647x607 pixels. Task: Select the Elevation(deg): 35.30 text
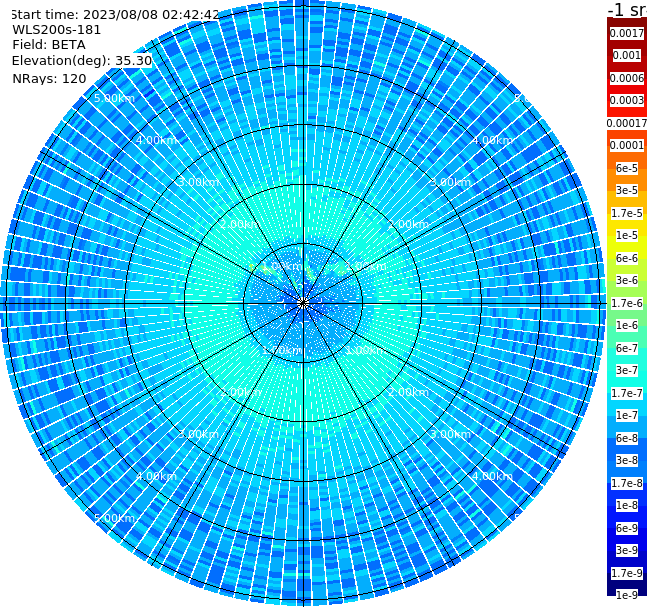pyautogui.click(x=82, y=61)
